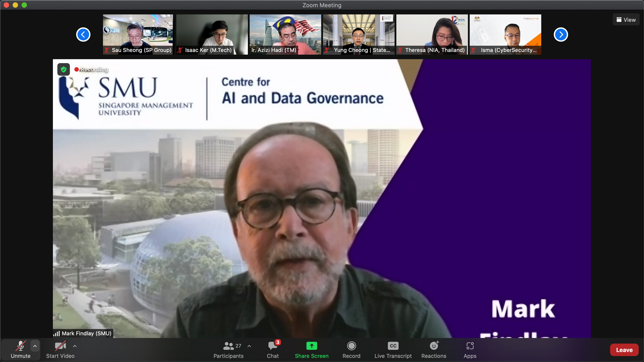Screen dimensions: 644x362
Task: Select Ir. Azizi Hadi (TM) video thumbnail
Action: click(x=285, y=34)
